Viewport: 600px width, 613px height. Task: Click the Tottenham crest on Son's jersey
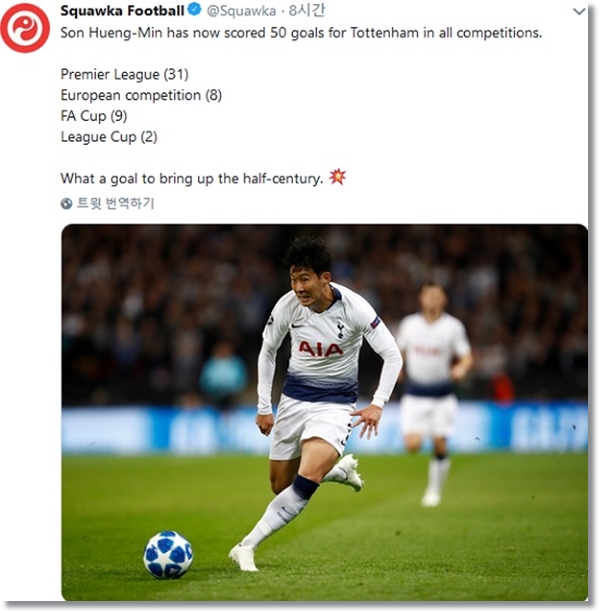click(340, 330)
